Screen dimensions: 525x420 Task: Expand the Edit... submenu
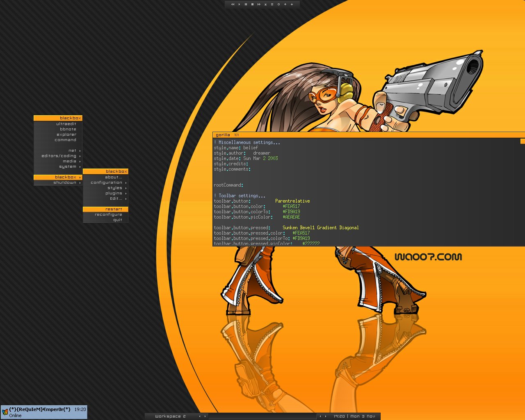pyautogui.click(x=105, y=199)
